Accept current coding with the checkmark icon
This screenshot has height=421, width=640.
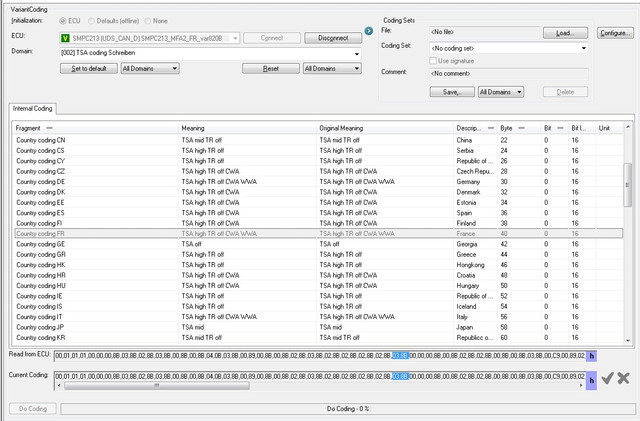pyautogui.click(x=607, y=378)
